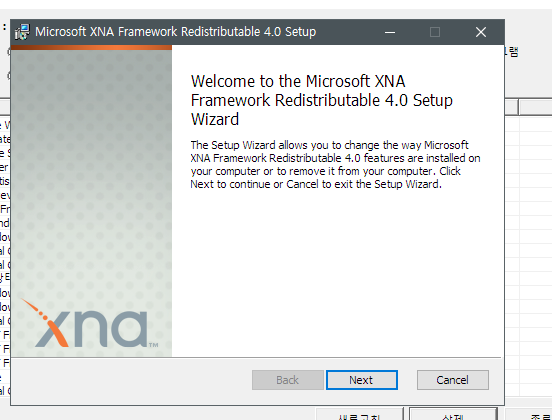Click Next in the XNA Setup Wizard
Screen dimensions: 552x420
pyautogui.click(x=362, y=380)
